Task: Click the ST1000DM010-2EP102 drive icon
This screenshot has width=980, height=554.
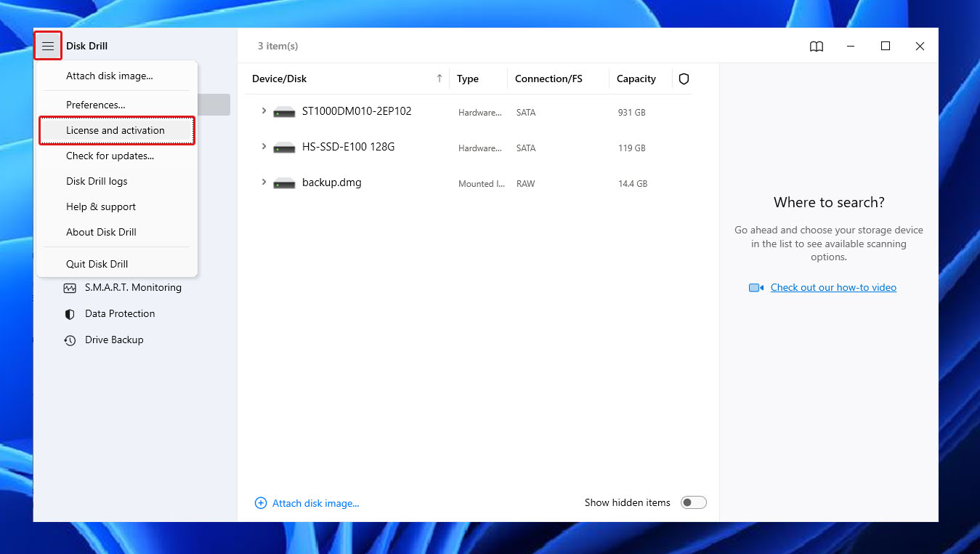Action: point(284,112)
